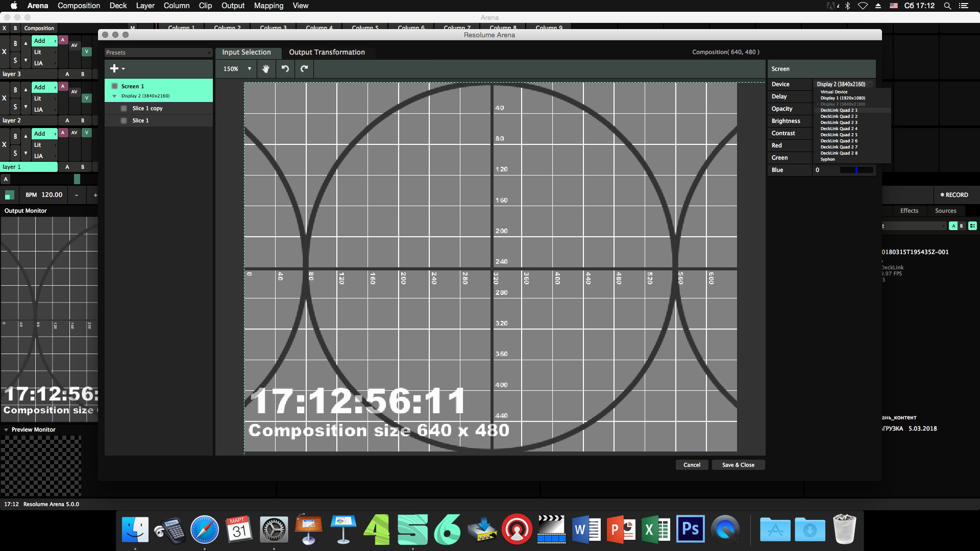Open the Presets dropdown

point(158,53)
